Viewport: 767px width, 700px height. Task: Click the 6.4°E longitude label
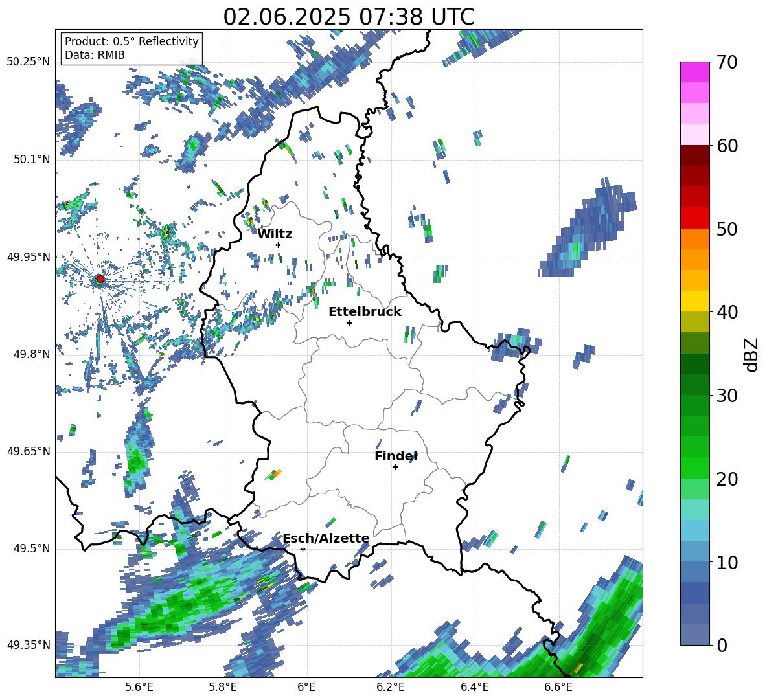[474, 687]
